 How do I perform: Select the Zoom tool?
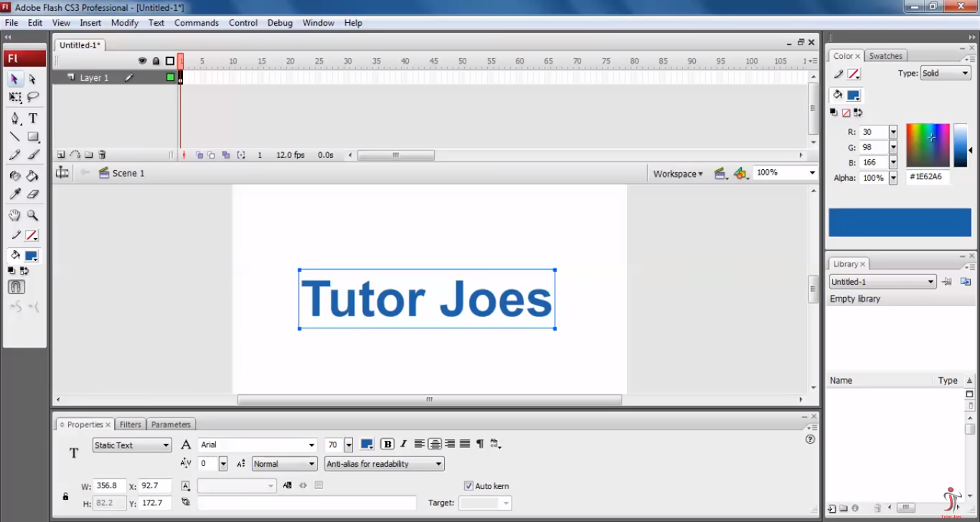32,214
